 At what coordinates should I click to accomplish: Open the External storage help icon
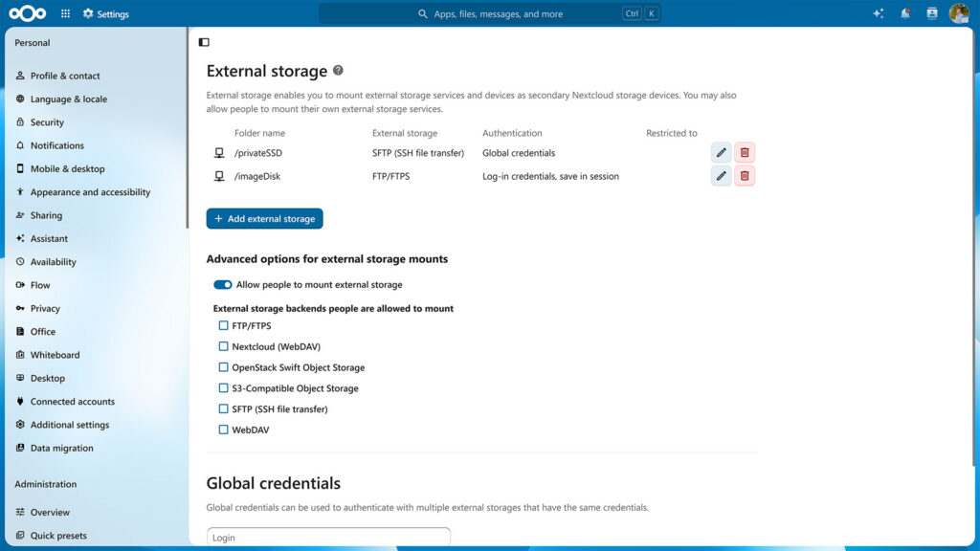tap(338, 71)
